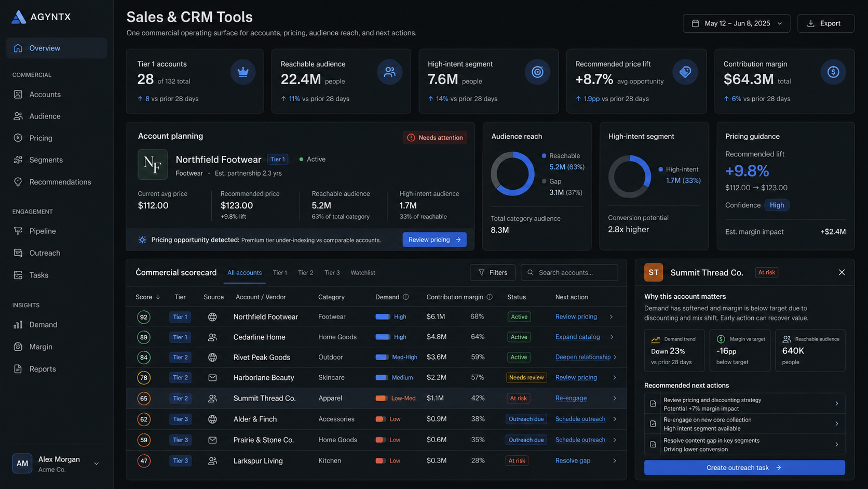Switch to the All accounts tab
Viewport: 868px width, 489px height.
[x=245, y=272]
